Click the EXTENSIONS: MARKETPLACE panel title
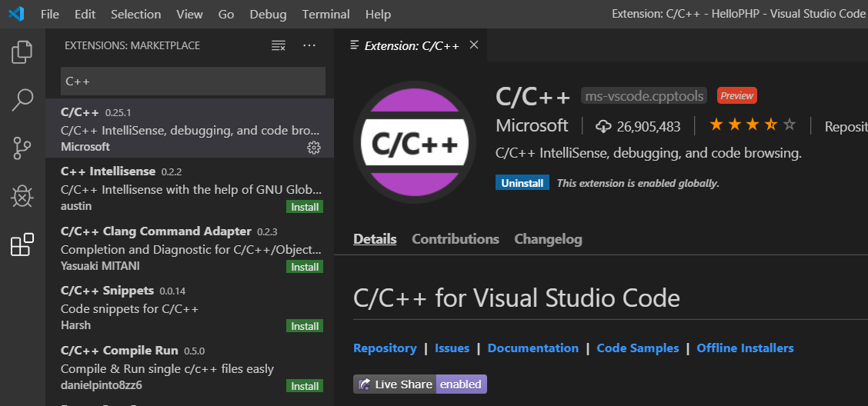This screenshot has width=868, height=406. tap(132, 45)
